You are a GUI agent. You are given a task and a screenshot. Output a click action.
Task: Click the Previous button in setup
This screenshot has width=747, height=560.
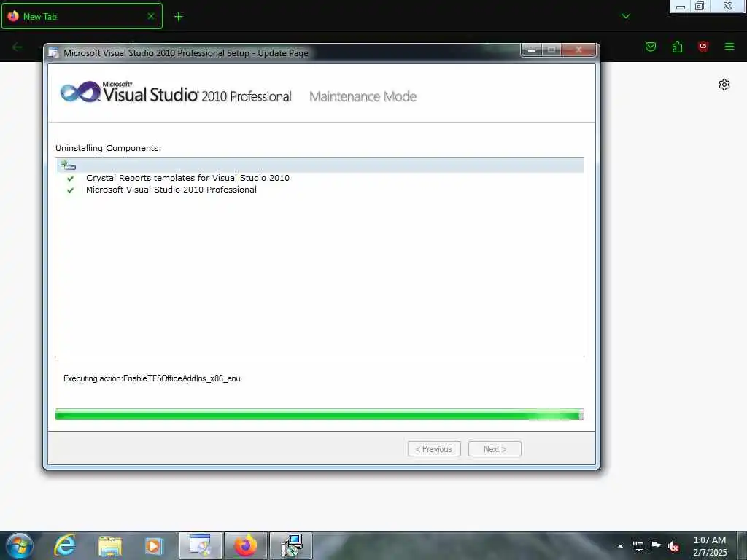click(x=434, y=448)
